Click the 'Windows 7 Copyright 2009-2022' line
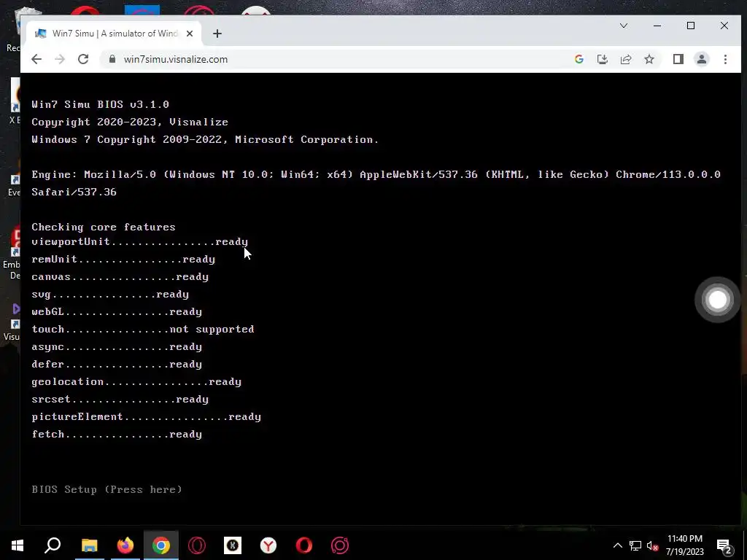This screenshot has width=747, height=560. click(x=205, y=139)
